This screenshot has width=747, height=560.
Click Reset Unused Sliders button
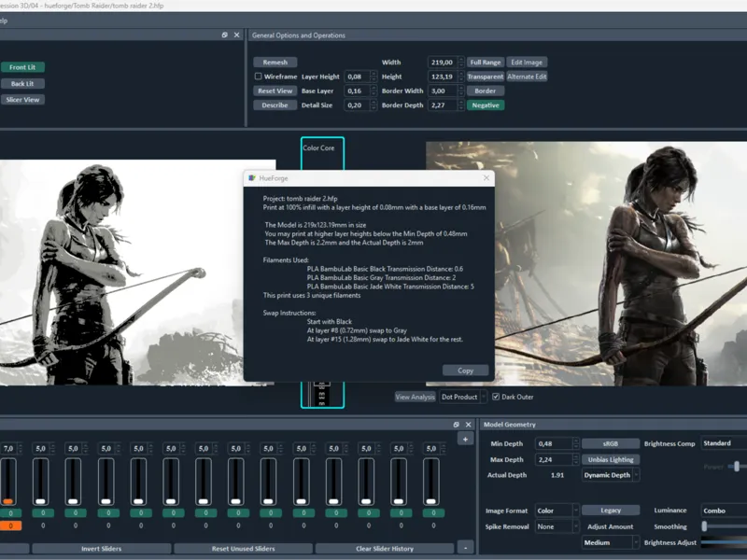[243, 549]
